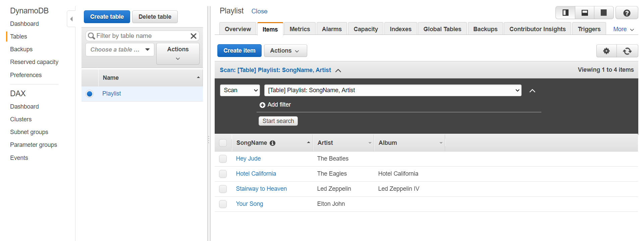Open the Hey Jude item
Screen dimensions: 644x241
(x=248, y=159)
